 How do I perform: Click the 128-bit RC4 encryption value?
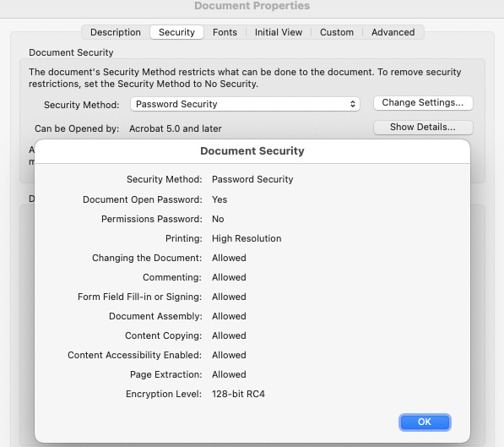238,394
